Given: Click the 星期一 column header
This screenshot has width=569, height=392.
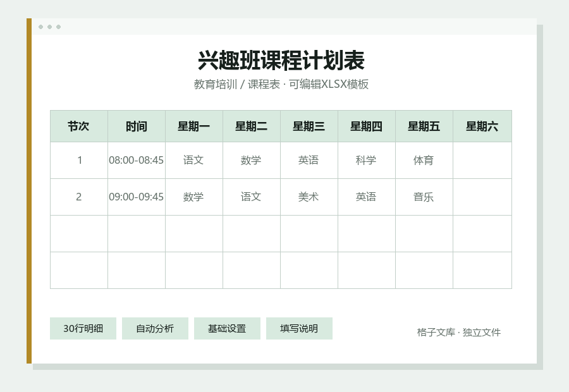Looking at the screenshot, I should 194,126.
